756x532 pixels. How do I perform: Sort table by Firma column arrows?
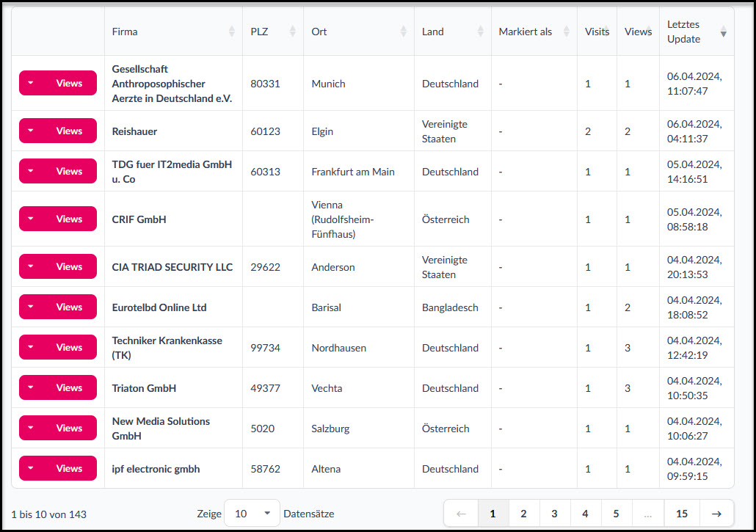coord(232,32)
